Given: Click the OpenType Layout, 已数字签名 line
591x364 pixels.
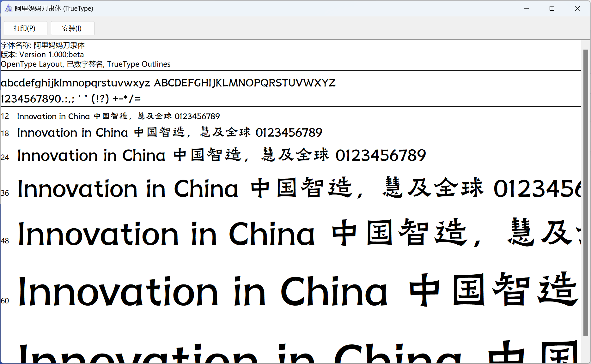Looking at the screenshot, I should click(86, 64).
